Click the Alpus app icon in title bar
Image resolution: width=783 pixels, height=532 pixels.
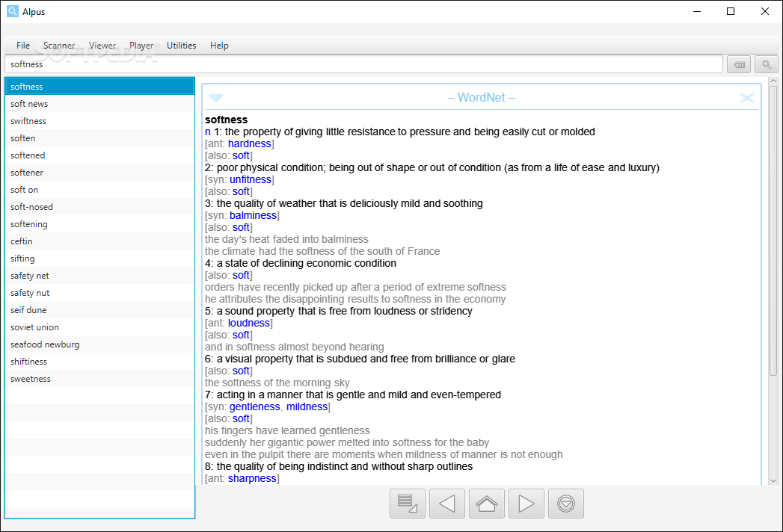point(13,11)
